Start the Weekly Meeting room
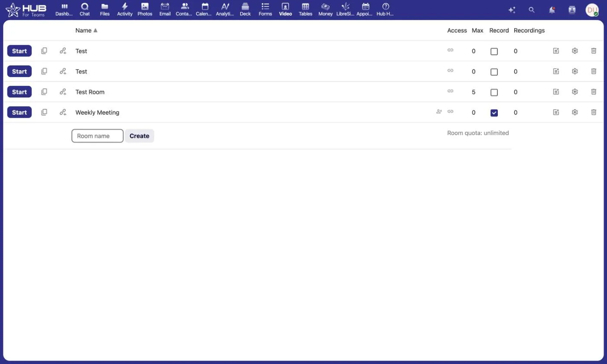 (x=19, y=112)
